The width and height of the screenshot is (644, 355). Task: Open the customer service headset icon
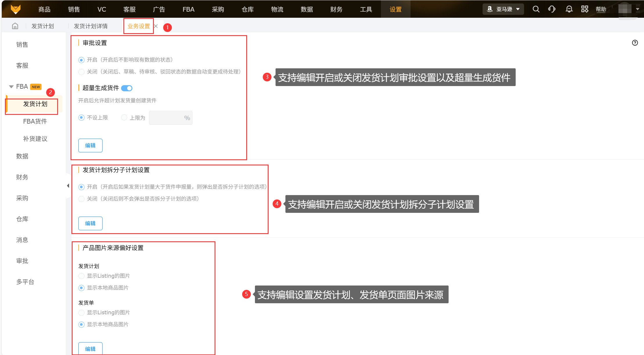pos(552,9)
